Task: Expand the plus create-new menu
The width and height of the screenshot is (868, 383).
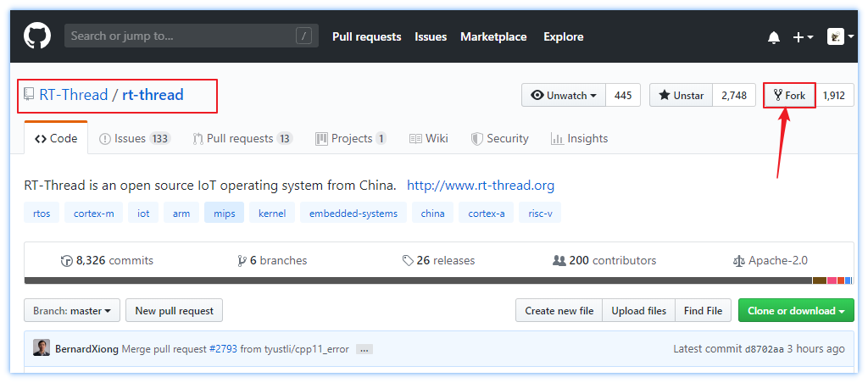Action: click(802, 37)
